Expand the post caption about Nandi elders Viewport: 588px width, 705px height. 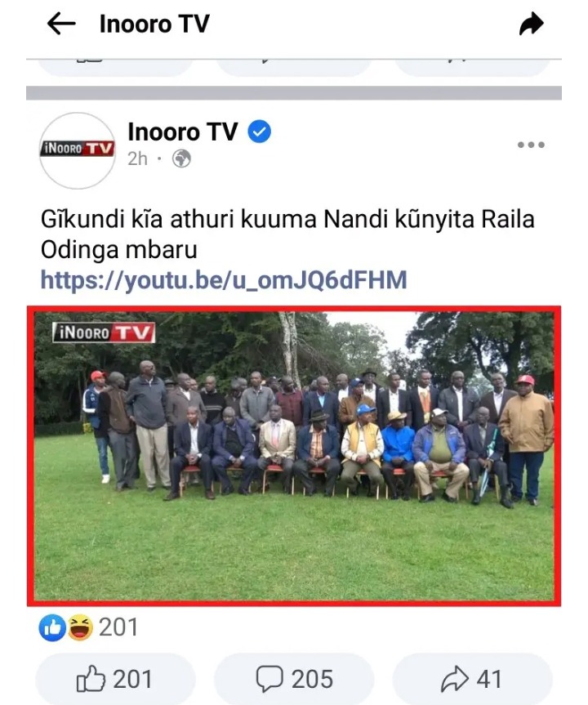pos(287,234)
